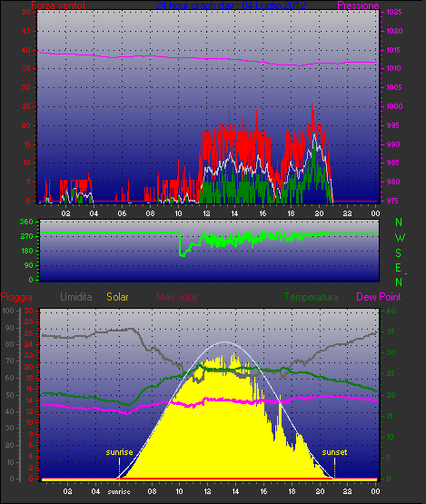The image size is (426, 504).
Task: Click the bottommost 'N' compass letter
Action: tap(399, 282)
